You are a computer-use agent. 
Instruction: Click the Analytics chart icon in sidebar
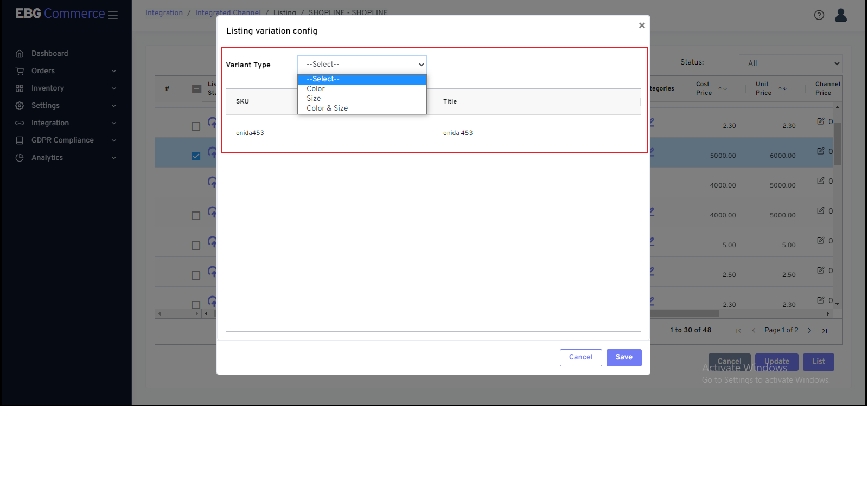pyautogui.click(x=20, y=158)
